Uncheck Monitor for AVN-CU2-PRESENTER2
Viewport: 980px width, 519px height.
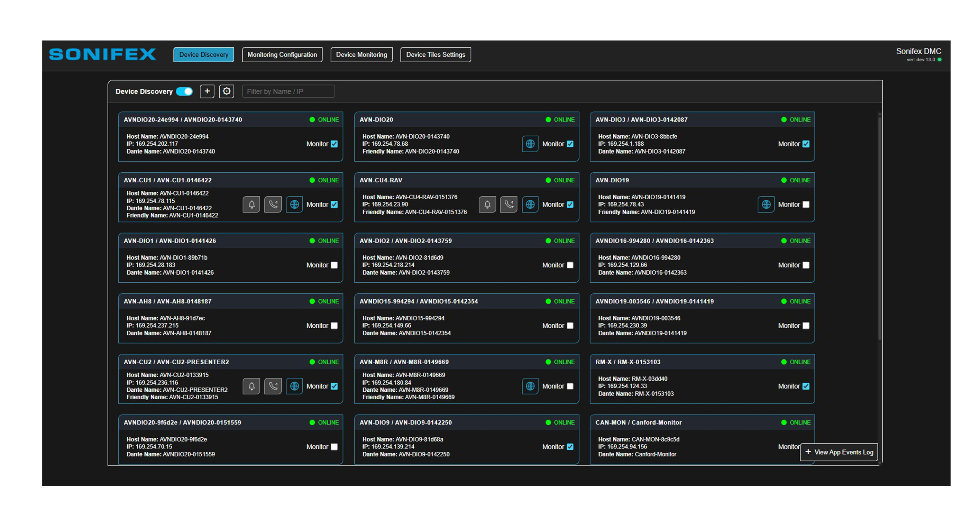(x=334, y=386)
